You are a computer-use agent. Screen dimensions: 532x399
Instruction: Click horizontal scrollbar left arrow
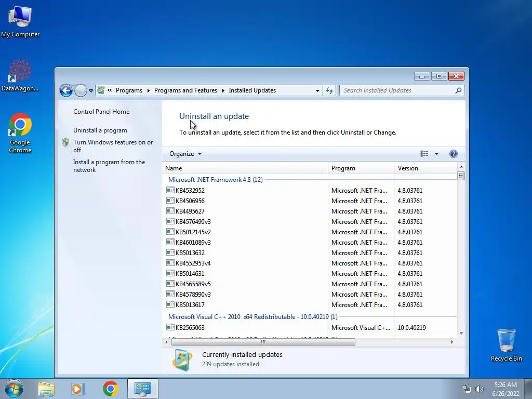tap(166, 342)
